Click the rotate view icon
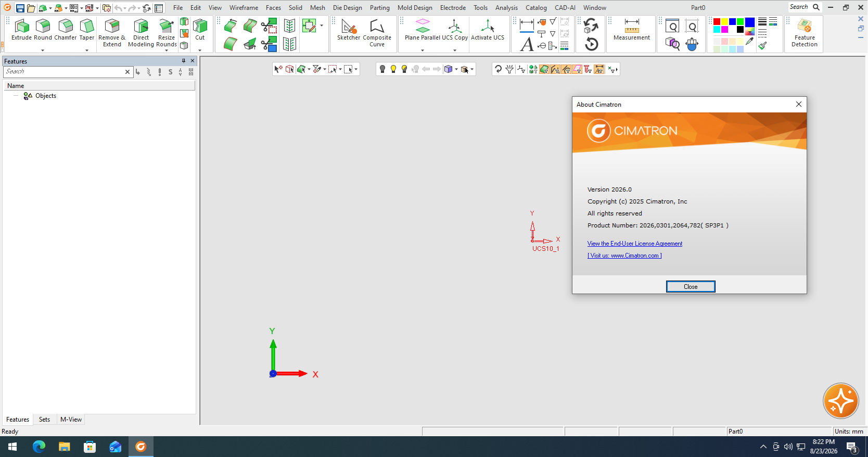The image size is (868, 457). tap(591, 25)
